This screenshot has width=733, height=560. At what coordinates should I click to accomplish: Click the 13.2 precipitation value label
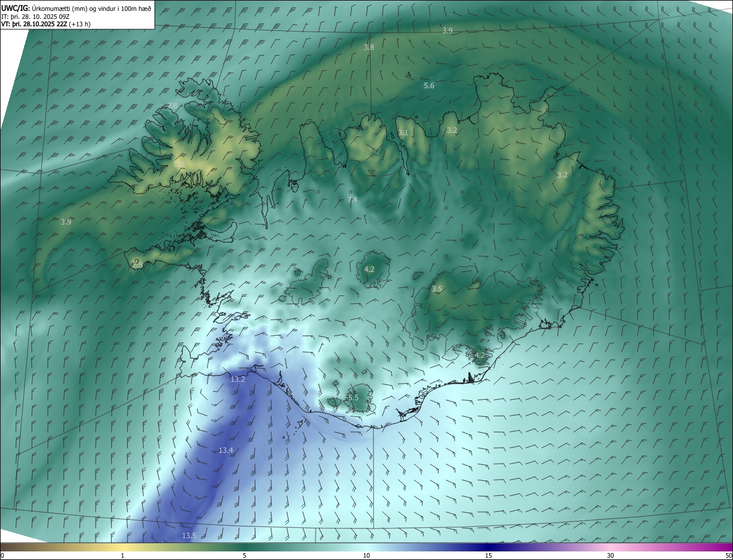tap(238, 379)
